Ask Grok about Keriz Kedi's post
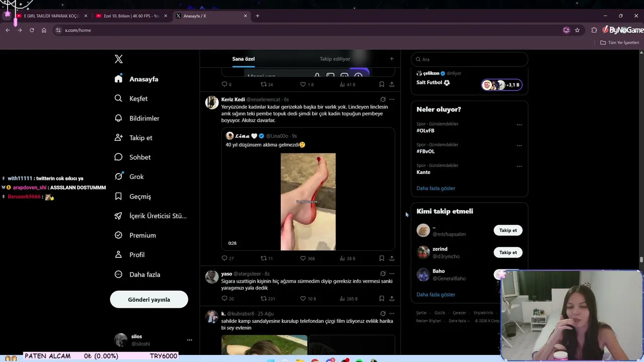This screenshot has height=362, width=644. click(383, 100)
